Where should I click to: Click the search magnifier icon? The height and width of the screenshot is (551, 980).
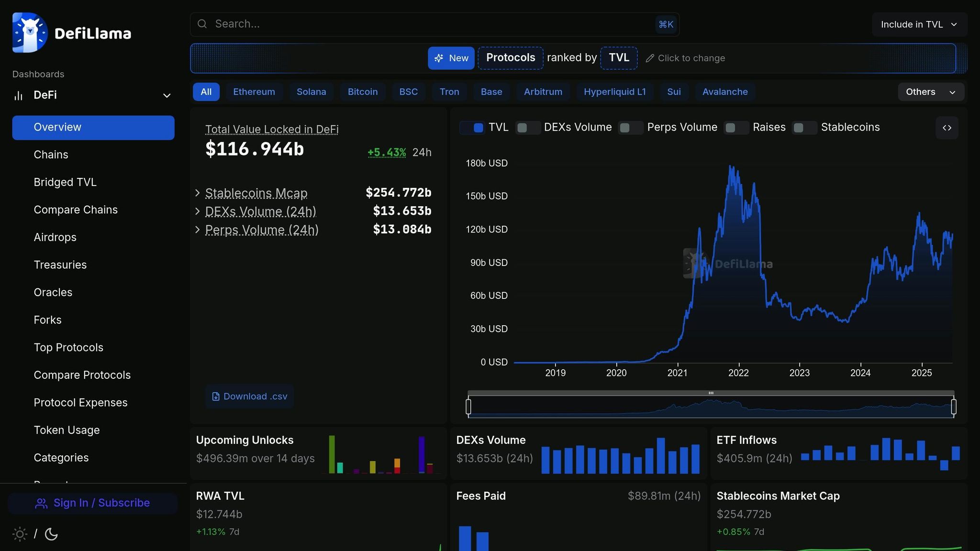click(202, 24)
